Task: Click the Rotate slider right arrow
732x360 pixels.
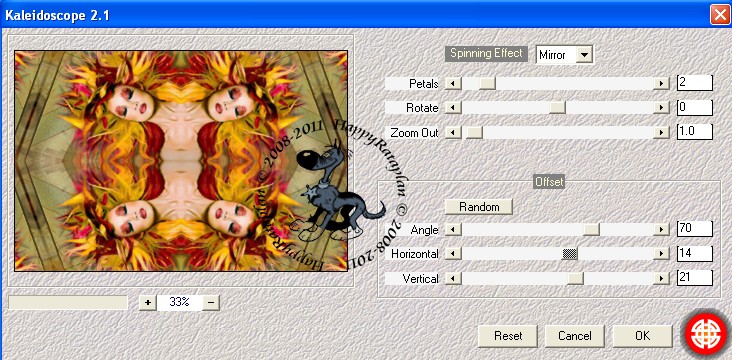Action: tap(661, 108)
